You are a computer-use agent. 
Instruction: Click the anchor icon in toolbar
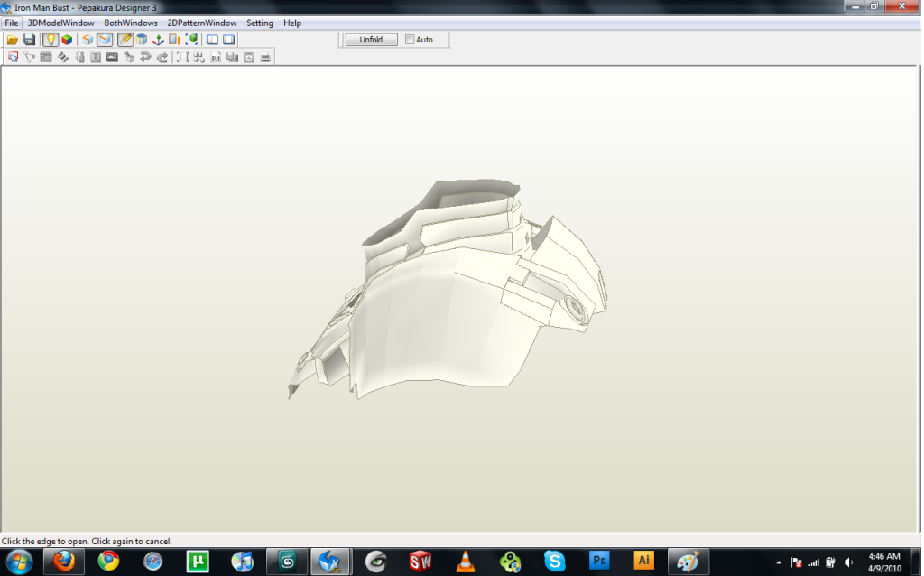pyautogui.click(x=158, y=40)
